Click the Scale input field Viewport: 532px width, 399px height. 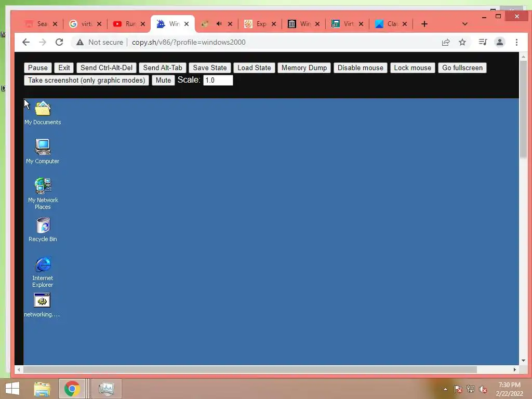click(x=218, y=80)
